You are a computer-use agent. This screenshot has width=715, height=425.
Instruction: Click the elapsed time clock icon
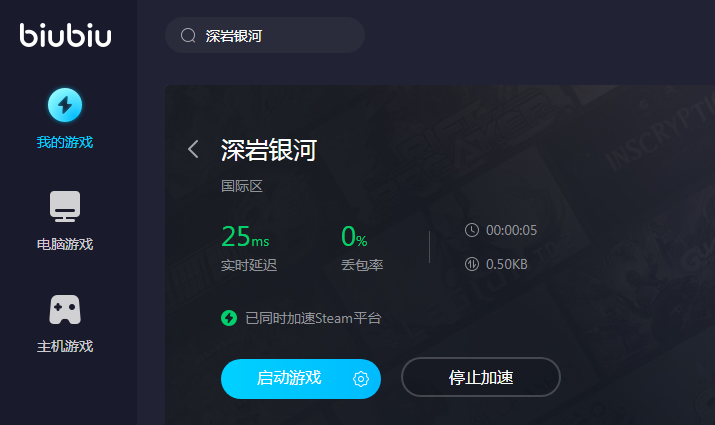click(x=471, y=230)
